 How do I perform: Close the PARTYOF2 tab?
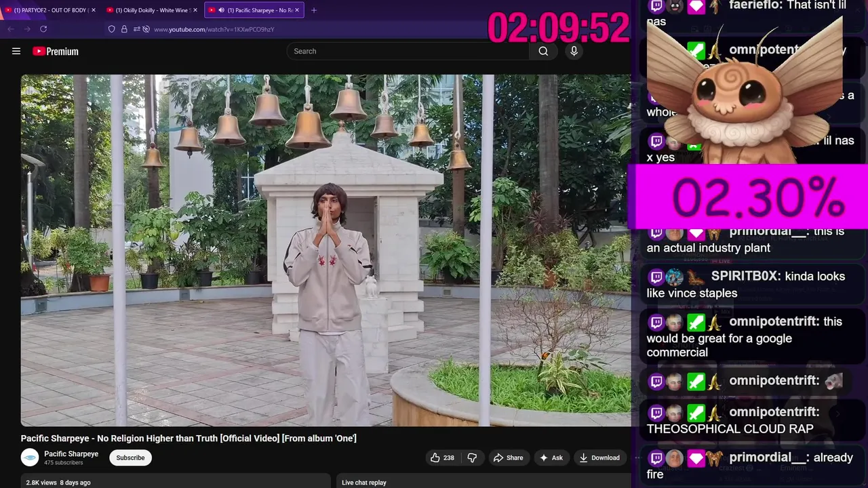pyautogui.click(x=93, y=10)
